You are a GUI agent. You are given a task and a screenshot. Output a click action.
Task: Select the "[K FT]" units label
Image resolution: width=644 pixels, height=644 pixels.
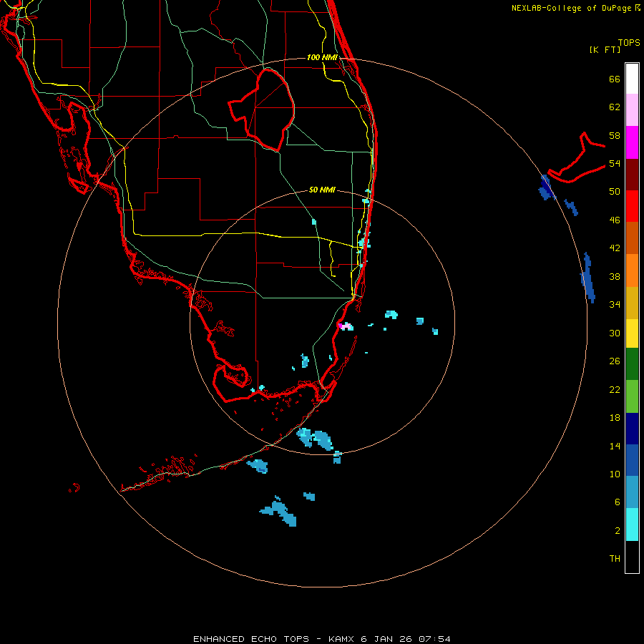pos(605,50)
